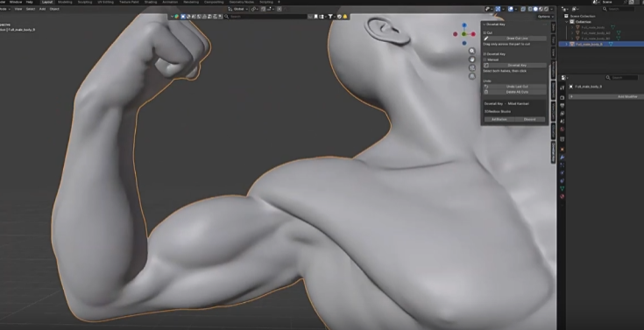Select material preview viewport shading

tap(541, 9)
